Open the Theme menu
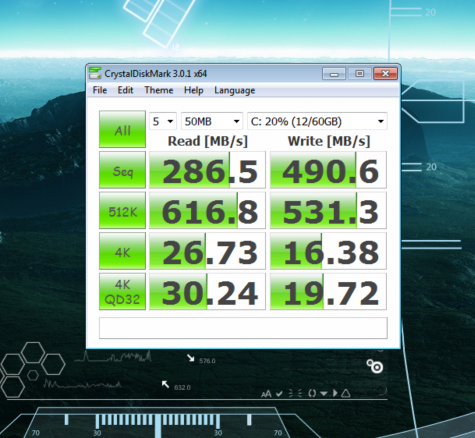 tap(159, 90)
